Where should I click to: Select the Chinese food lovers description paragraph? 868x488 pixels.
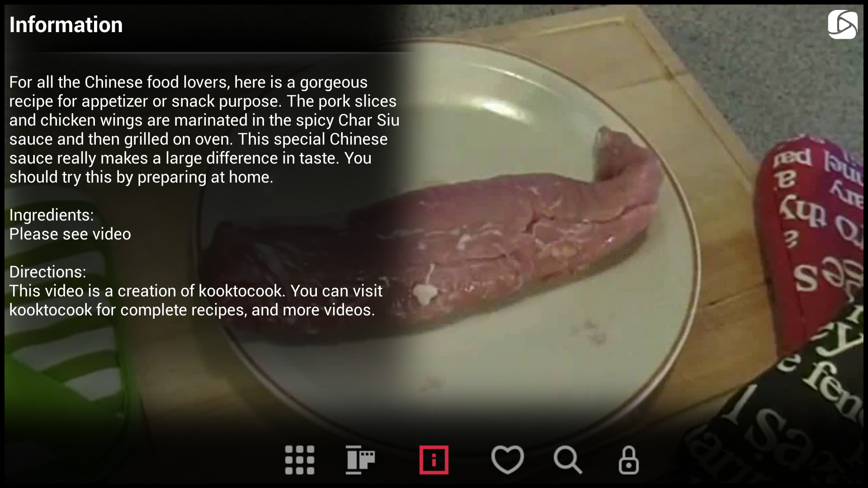click(x=204, y=130)
